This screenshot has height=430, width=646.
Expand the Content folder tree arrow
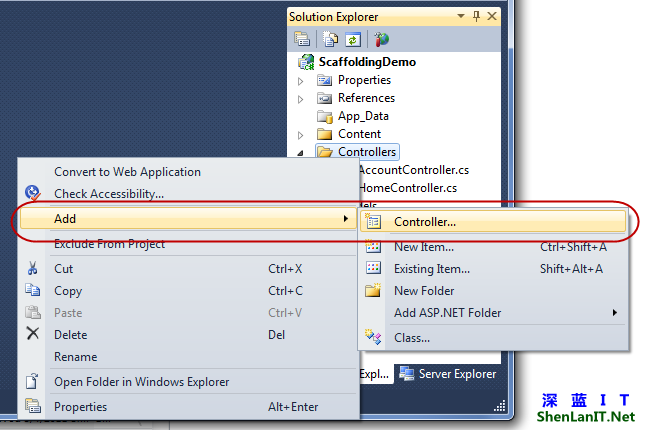tap(301, 135)
